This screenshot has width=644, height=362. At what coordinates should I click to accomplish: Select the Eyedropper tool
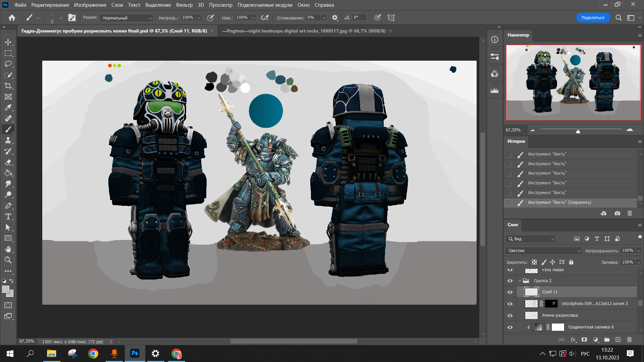[x=8, y=108]
